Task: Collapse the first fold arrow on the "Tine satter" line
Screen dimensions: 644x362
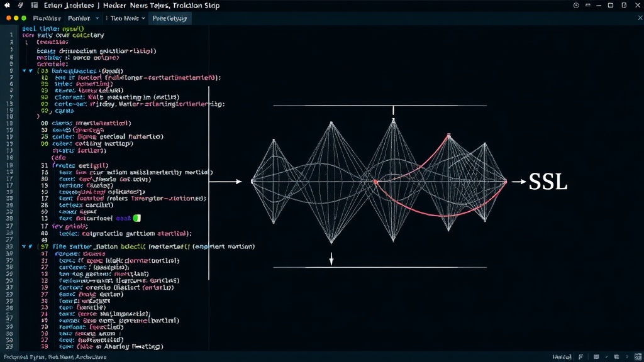Action: pyautogui.click(x=25, y=246)
